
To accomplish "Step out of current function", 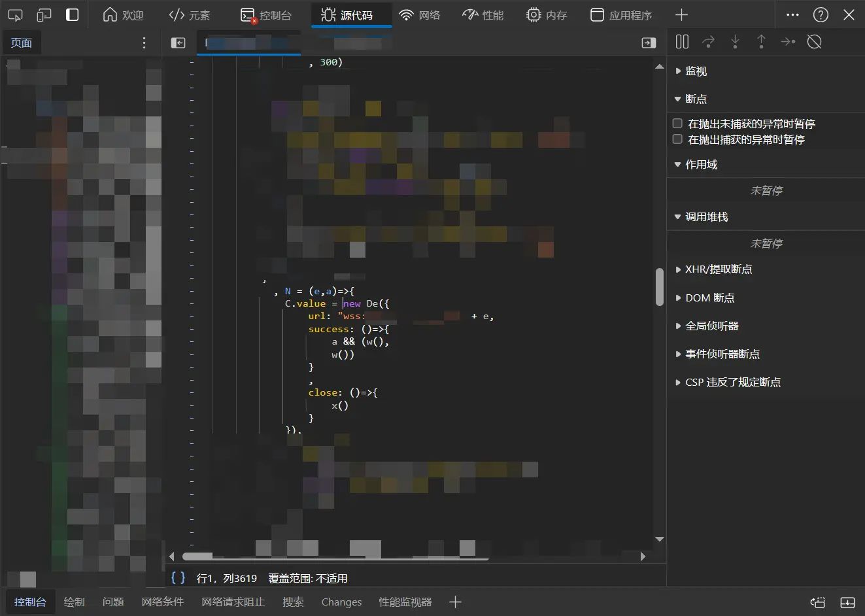I will [761, 42].
